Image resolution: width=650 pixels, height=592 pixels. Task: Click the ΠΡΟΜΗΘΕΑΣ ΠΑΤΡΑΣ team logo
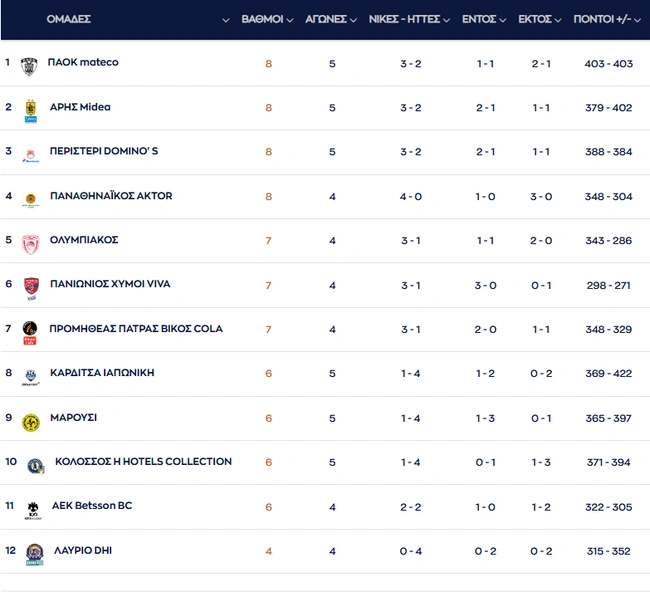click(30, 332)
